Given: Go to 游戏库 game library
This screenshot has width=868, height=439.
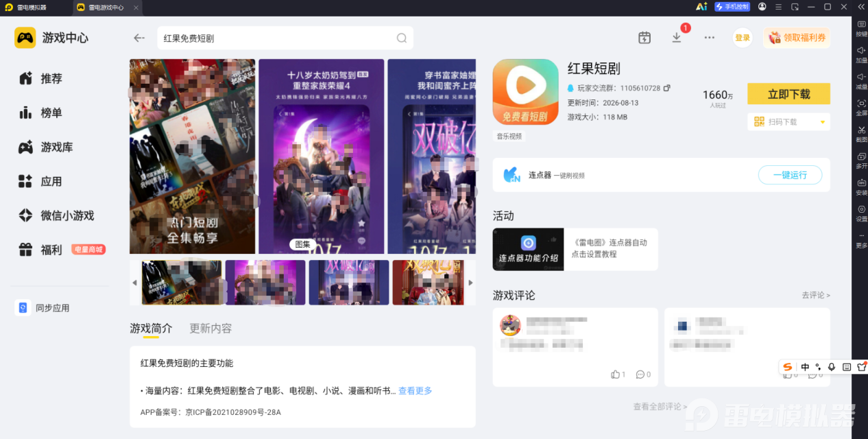Looking at the screenshot, I should [x=46, y=147].
